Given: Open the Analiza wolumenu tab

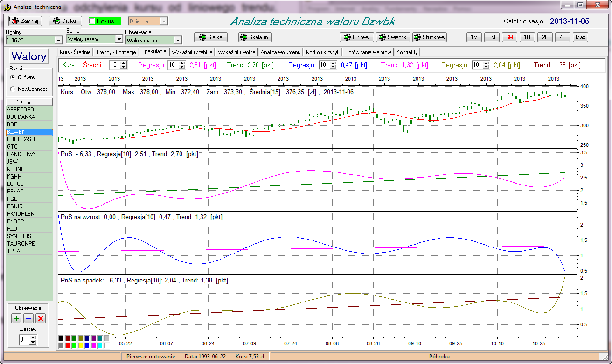Looking at the screenshot, I should pos(280,52).
